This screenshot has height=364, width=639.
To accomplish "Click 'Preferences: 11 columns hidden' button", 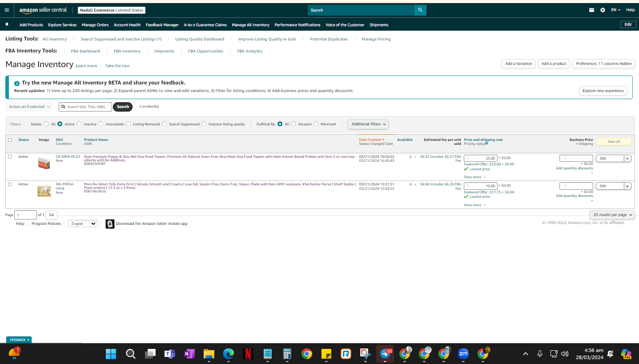I will [x=604, y=64].
